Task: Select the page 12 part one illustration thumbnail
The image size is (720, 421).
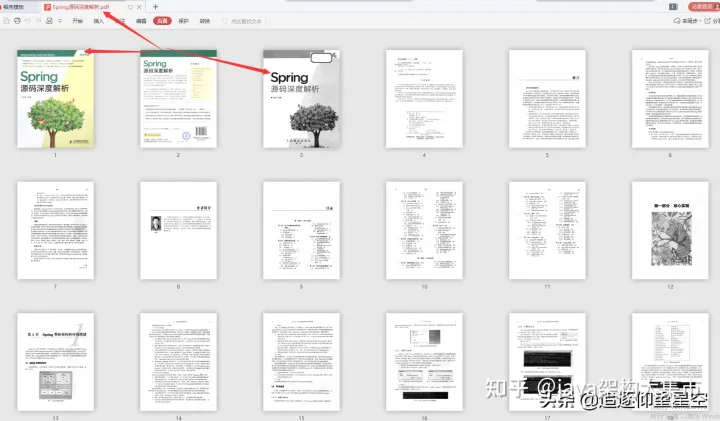Action: pyautogui.click(x=670, y=230)
